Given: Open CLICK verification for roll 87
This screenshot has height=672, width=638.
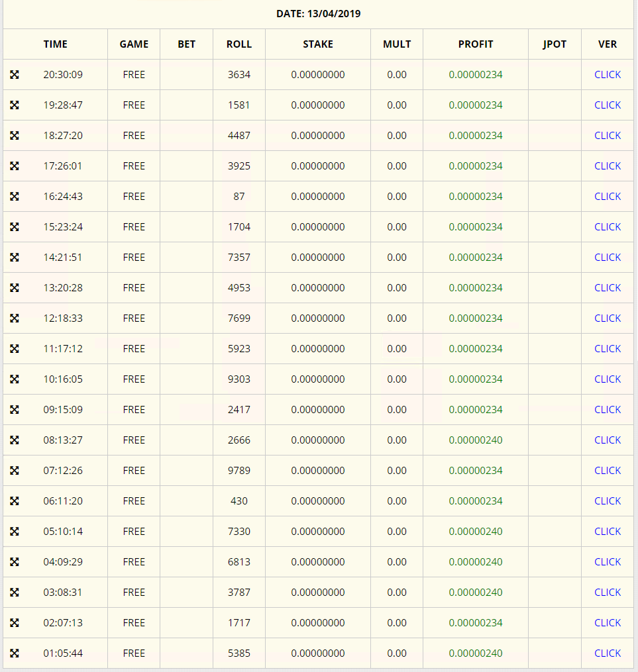Looking at the screenshot, I should [607, 197].
